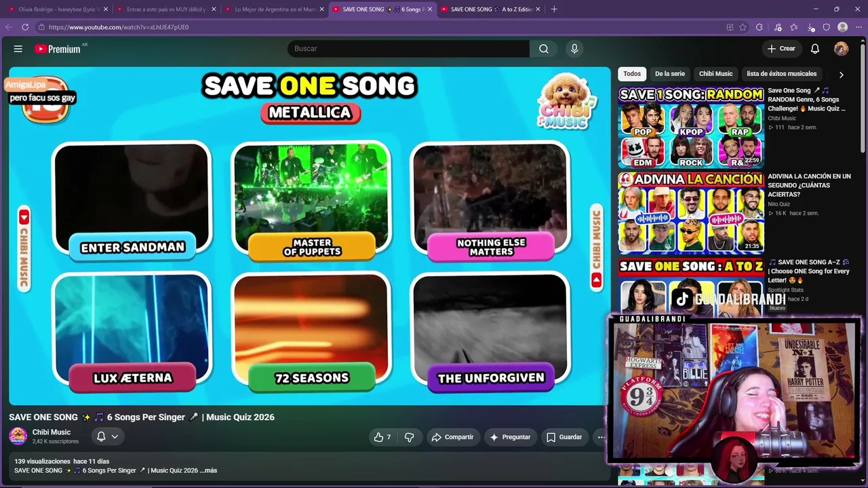Save video with the Guardar button
Screen dimensions: 868x488
point(564,437)
